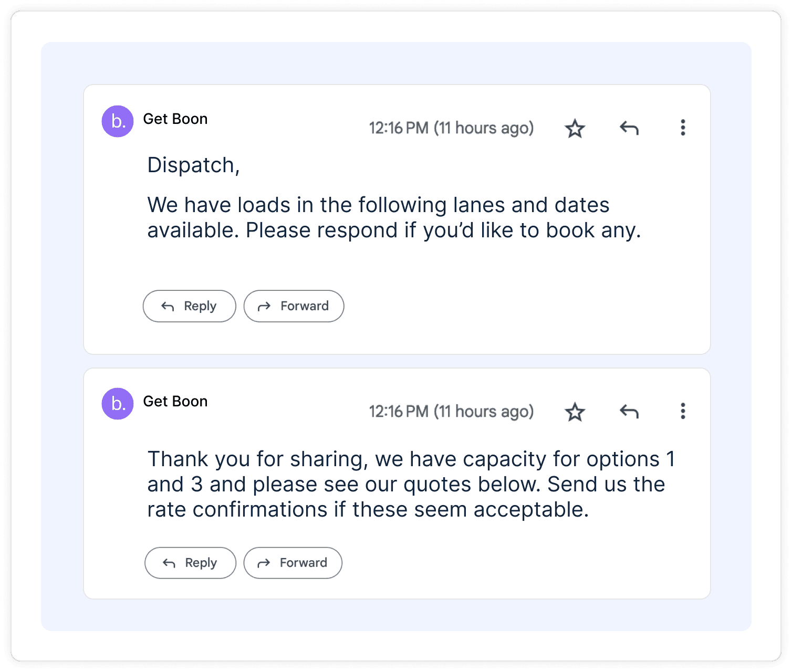Click the 'We have loads' message body

coord(394,217)
